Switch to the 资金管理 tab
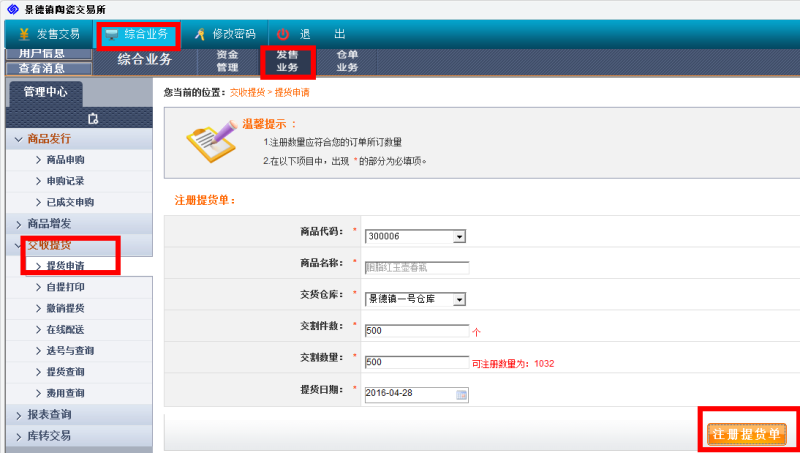 (227, 61)
